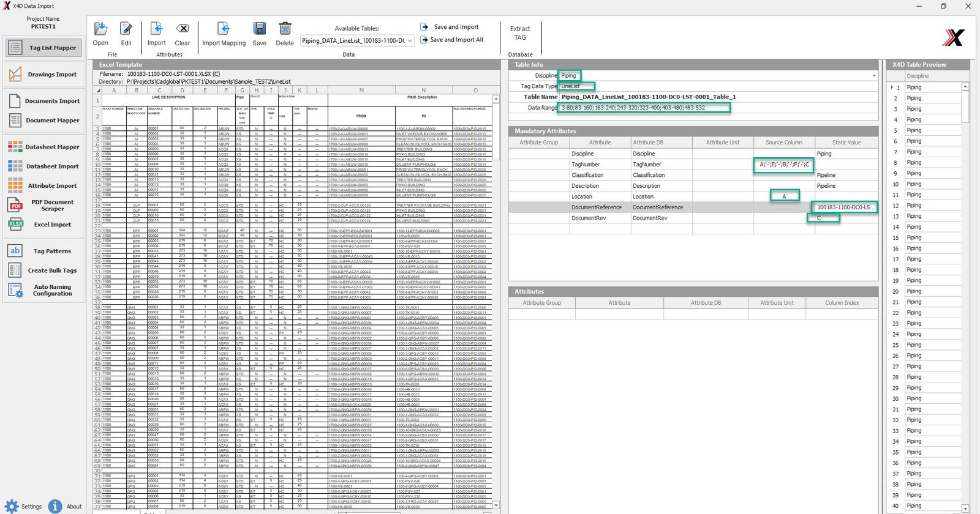The height and width of the screenshot is (514, 980).
Task: Open the Settings gear at bottom left
Action: click(12, 506)
